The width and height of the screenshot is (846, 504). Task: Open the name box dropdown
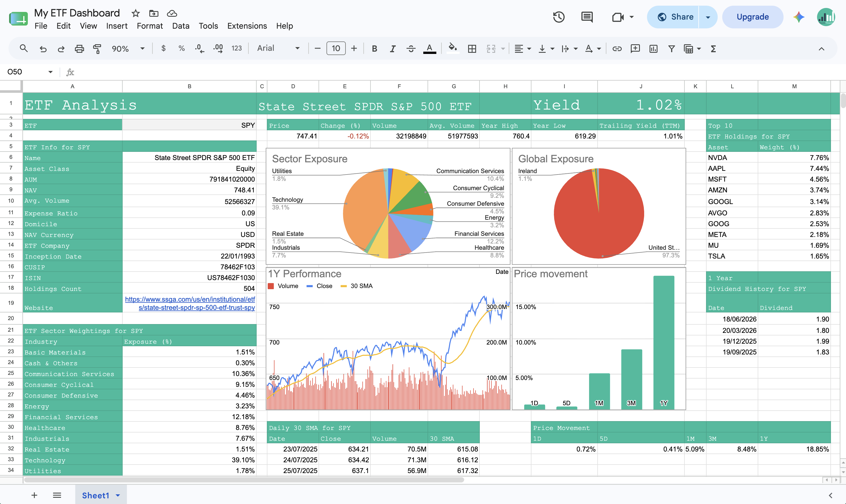[50, 72]
